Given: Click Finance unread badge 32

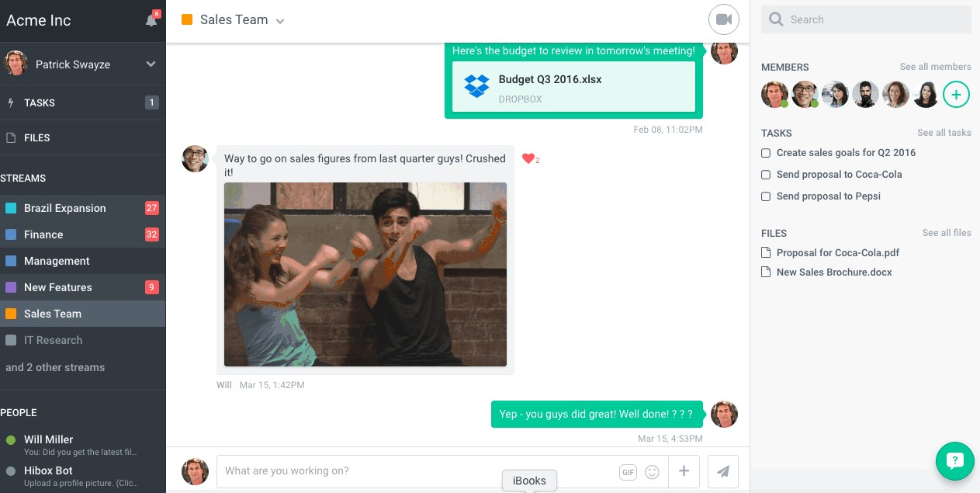Looking at the screenshot, I should point(152,234).
